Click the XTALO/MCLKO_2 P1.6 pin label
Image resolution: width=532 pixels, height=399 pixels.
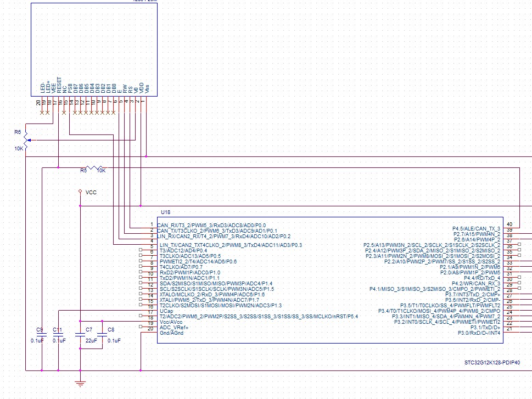(212, 295)
